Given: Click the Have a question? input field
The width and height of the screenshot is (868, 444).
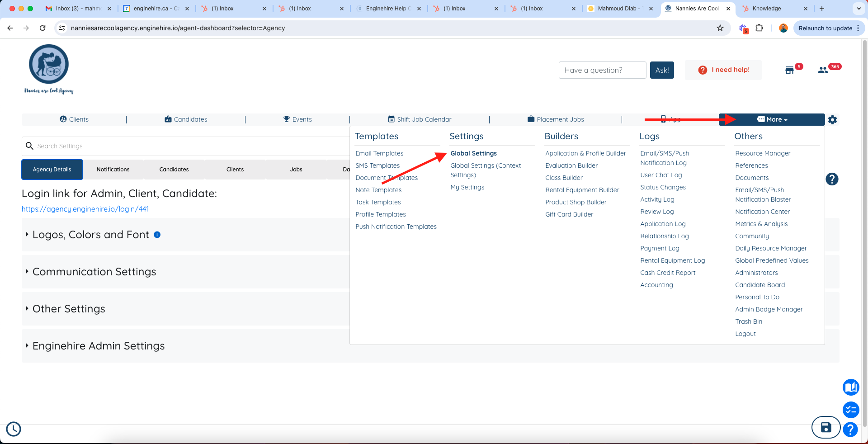Looking at the screenshot, I should (602, 70).
